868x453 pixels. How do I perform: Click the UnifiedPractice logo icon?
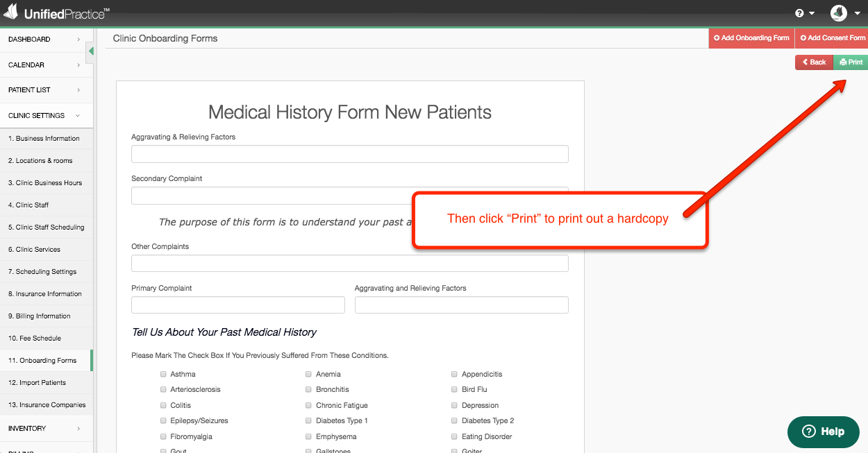[x=10, y=12]
